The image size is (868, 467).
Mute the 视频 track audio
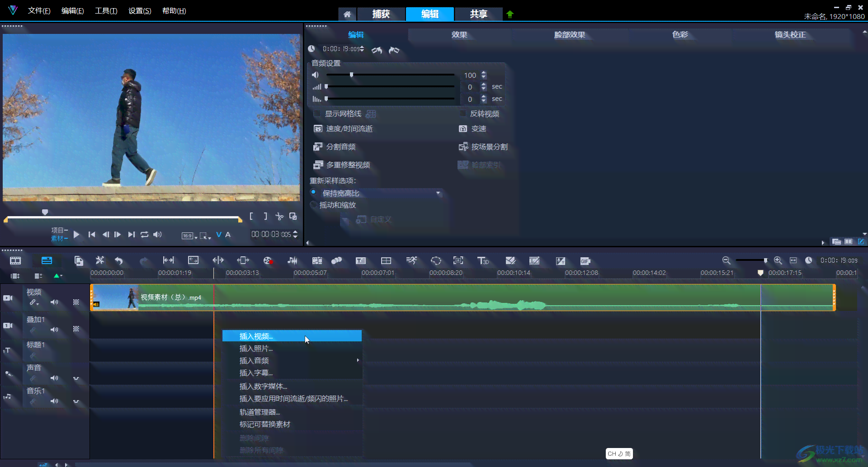pyautogui.click(x=54, y=302)
